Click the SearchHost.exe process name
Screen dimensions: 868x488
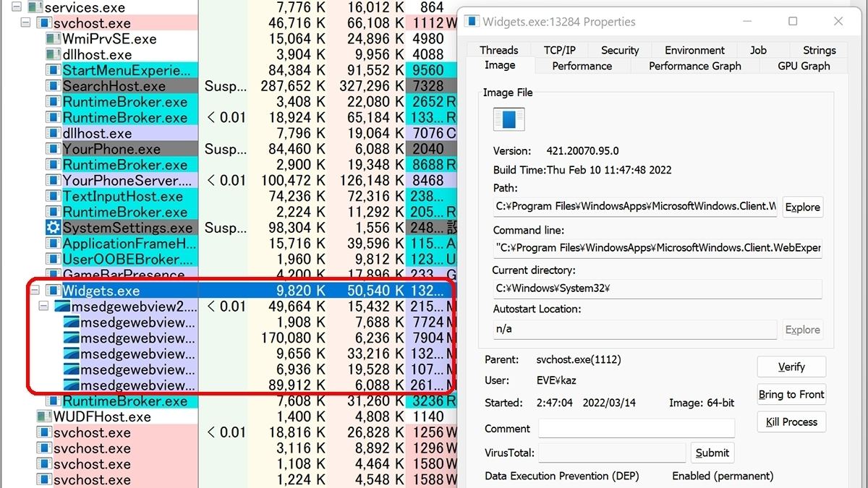(114, 86)
